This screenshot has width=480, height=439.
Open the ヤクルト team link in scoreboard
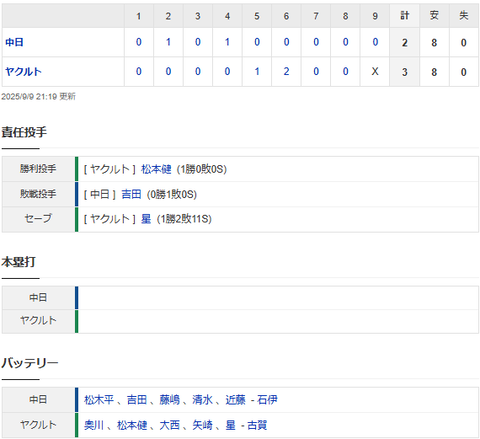coord(23,71)
